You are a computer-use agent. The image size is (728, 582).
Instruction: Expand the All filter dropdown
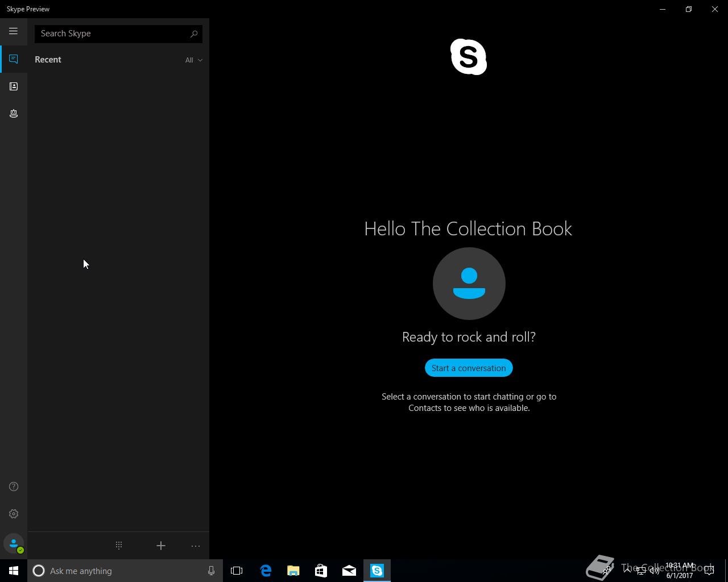click(193, 60)
